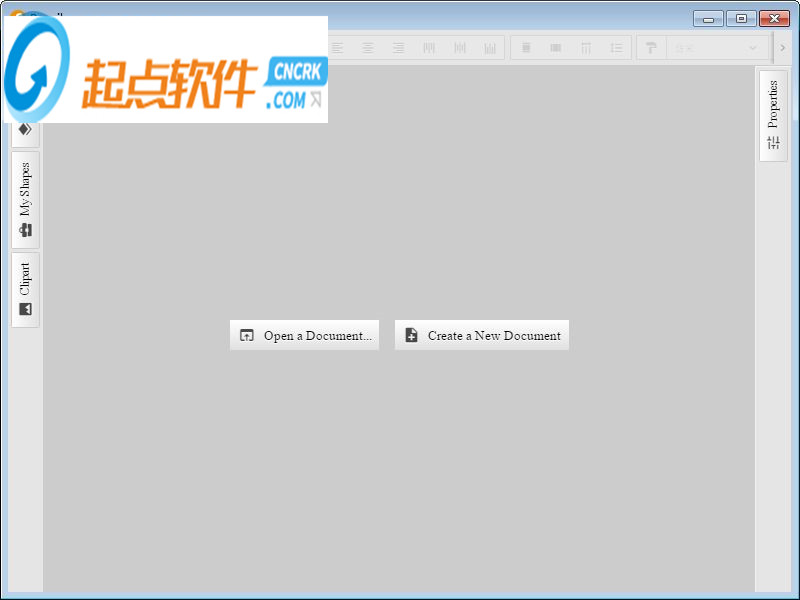Click the make same height icon
Image resolution: width=800 pixels, height=600 pixels.
[x=556, y=48]
